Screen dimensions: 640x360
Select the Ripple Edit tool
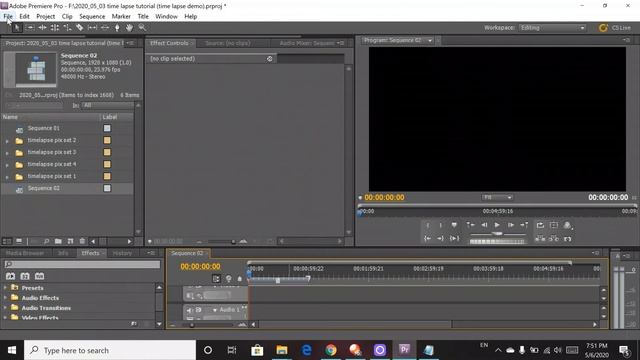pyautogui.click(x=42, y=28)
